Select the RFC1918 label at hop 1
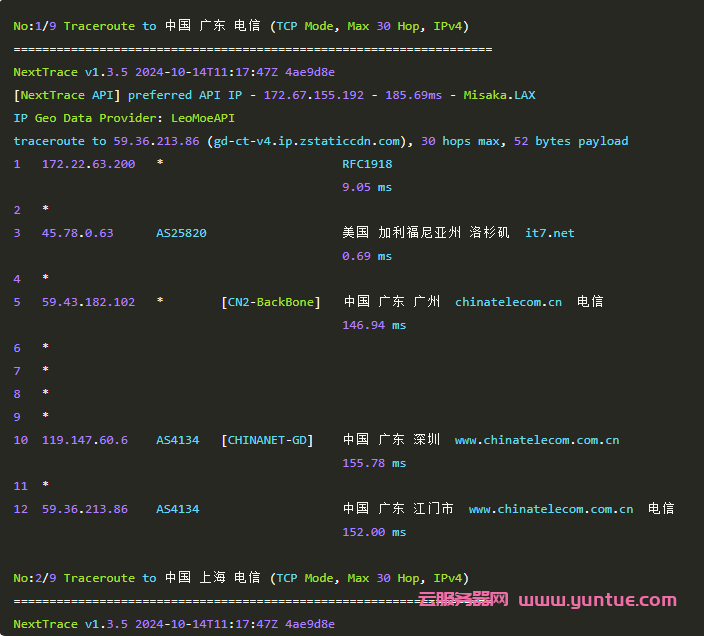The width and height of the screenshot is (704, 636). click(x=367, y=164)
